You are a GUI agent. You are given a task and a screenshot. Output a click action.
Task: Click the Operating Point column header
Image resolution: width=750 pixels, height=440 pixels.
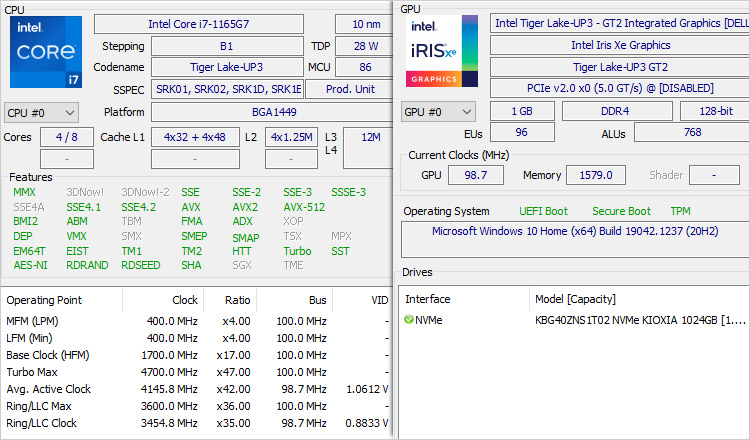pos(62,300)
